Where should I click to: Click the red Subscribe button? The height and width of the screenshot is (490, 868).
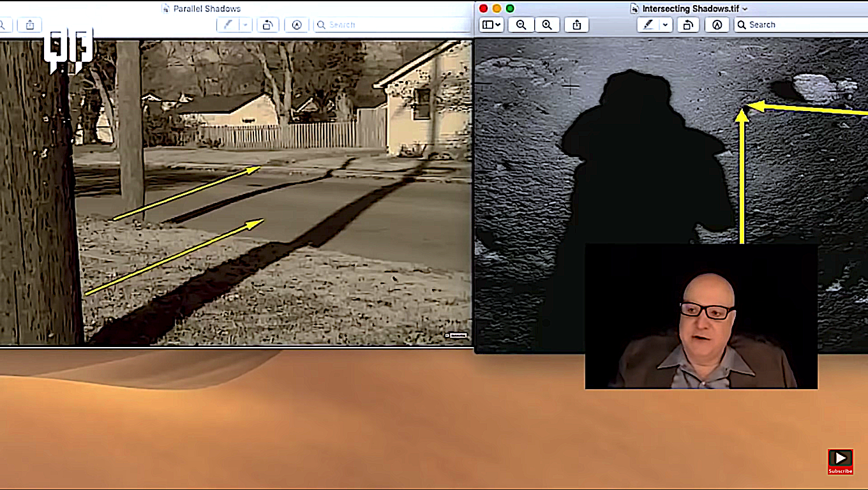point(840,462)
